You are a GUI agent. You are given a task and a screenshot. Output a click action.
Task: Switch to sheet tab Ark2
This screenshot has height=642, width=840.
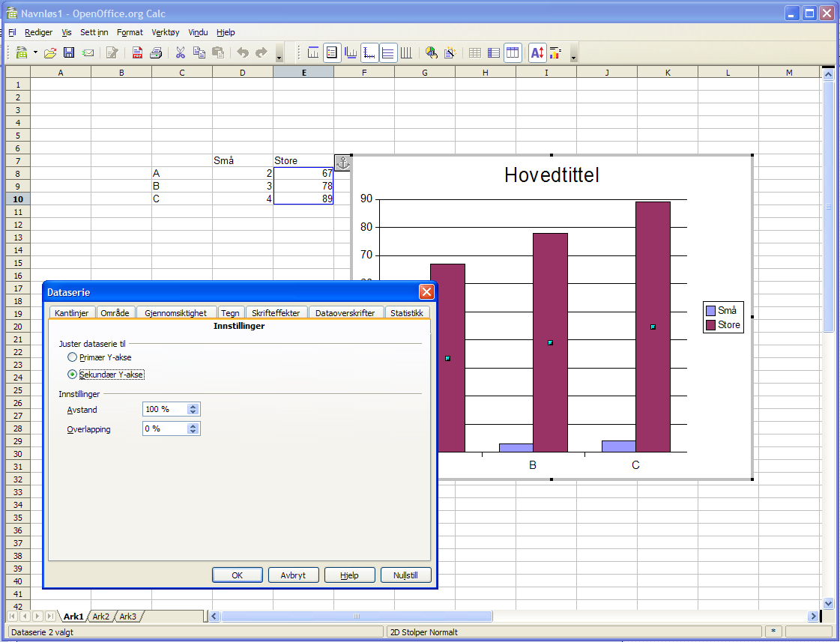coord(100,617)
